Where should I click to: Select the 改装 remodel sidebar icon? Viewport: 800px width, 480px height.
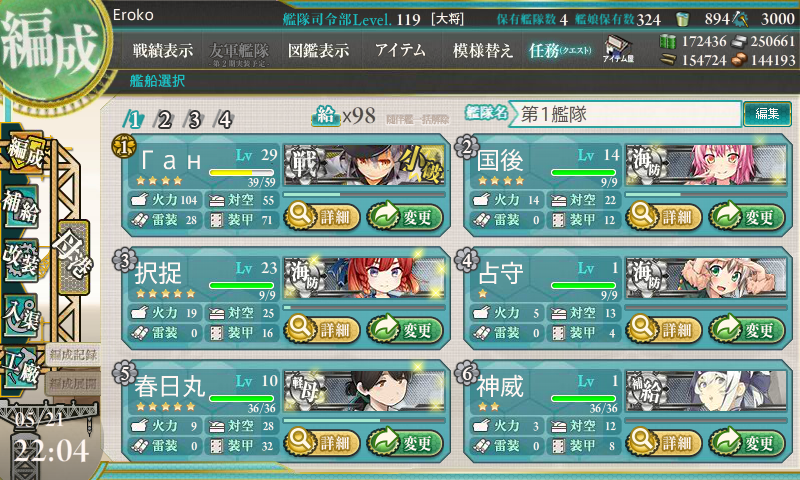[x=20, y=259]
